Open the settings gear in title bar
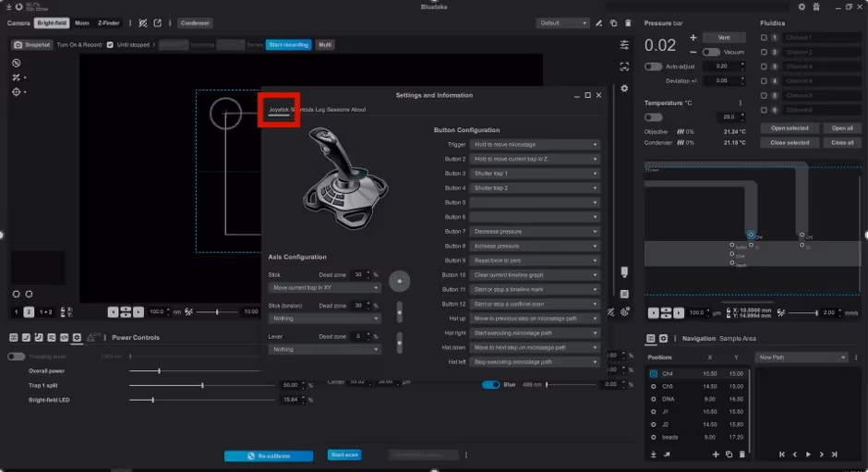The image size is (868, 472). pos(802,6)
